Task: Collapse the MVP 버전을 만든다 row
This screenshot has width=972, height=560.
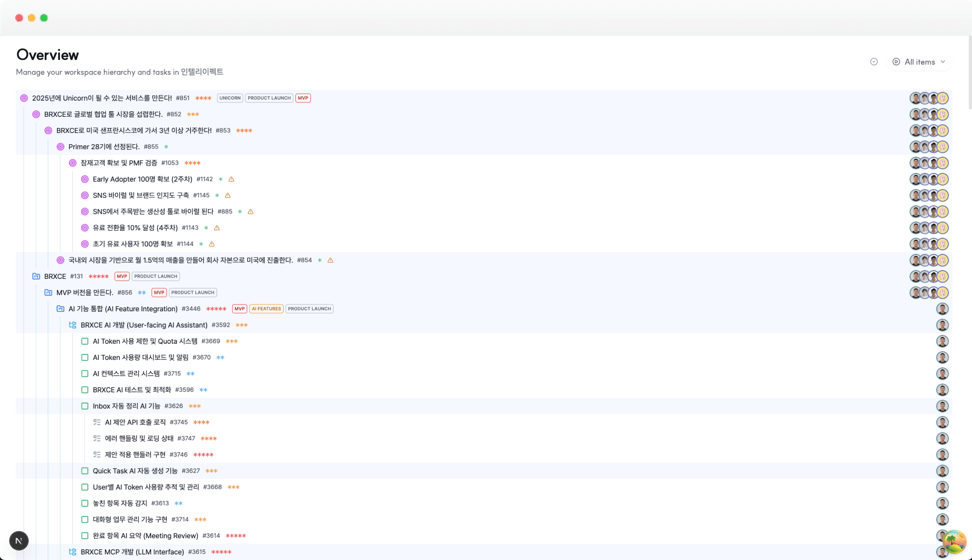Action: click(48, 292)
